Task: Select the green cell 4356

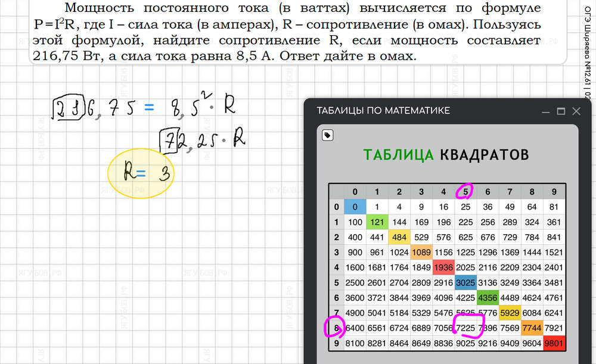Action: pyautogui.click(x=488, y=297)
